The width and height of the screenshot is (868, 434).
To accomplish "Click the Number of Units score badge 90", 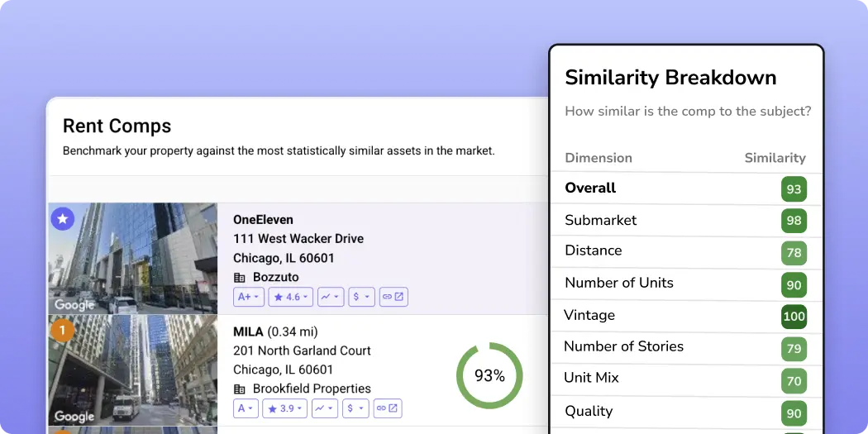I will click(x=794, y=285).
